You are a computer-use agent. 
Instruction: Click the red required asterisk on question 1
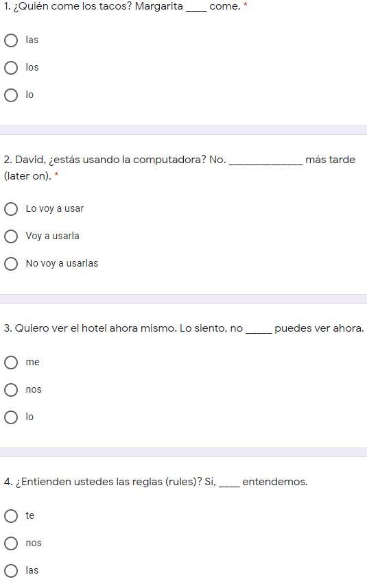pos(246,5)
